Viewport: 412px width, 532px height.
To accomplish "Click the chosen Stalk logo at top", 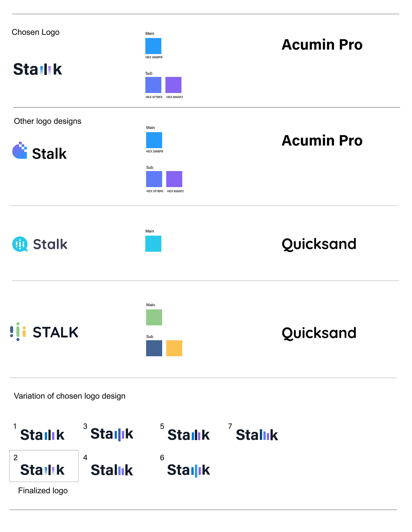I will pos(38,69).
